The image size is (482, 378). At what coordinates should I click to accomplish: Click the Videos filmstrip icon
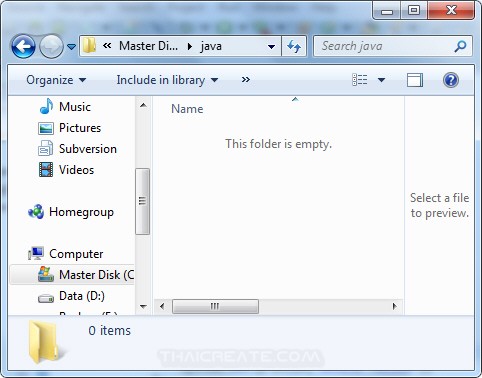click(46, 170)
